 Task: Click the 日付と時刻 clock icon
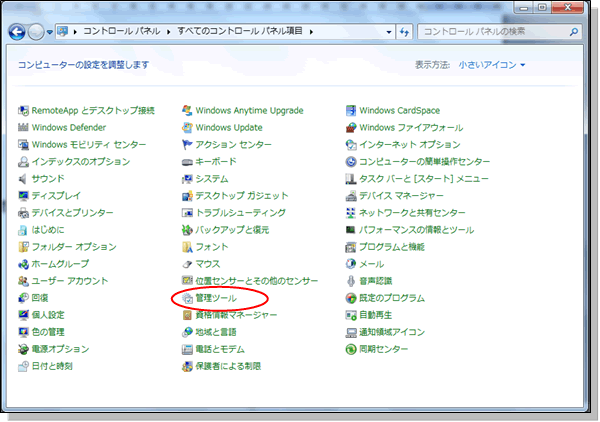click(23, 366)
